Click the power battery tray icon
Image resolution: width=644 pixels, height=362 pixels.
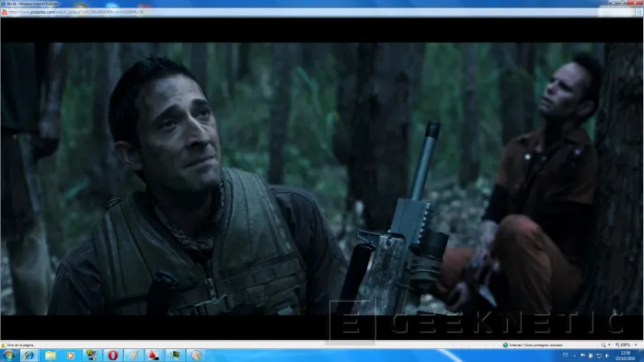[x=591, y=356]
